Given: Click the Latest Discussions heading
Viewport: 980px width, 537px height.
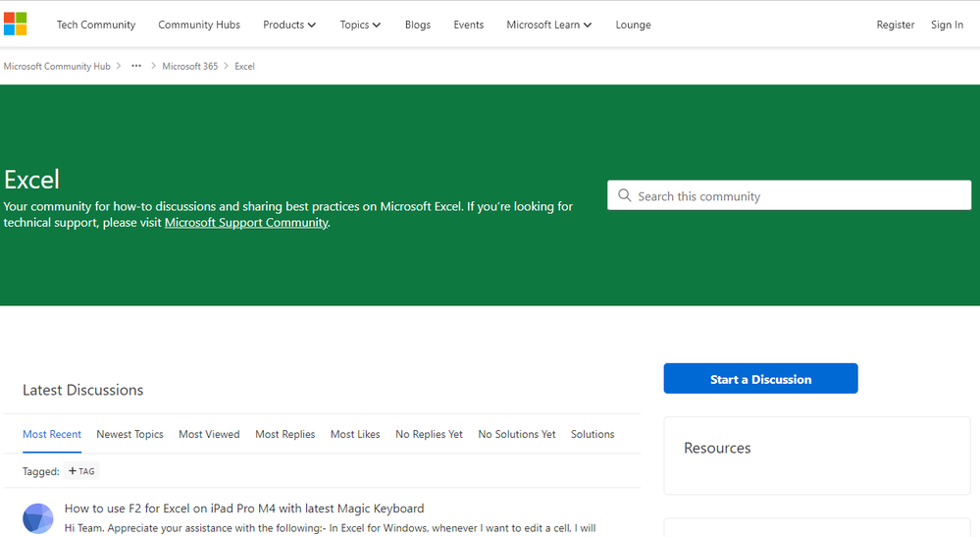Looking at the screenshot, I should coord(83,390).
